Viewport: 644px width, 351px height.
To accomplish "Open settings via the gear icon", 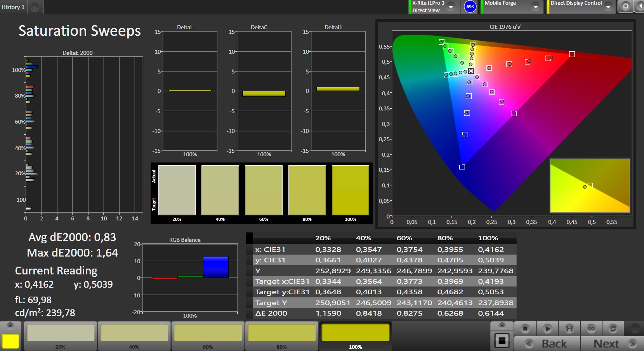I will [625, 7].
